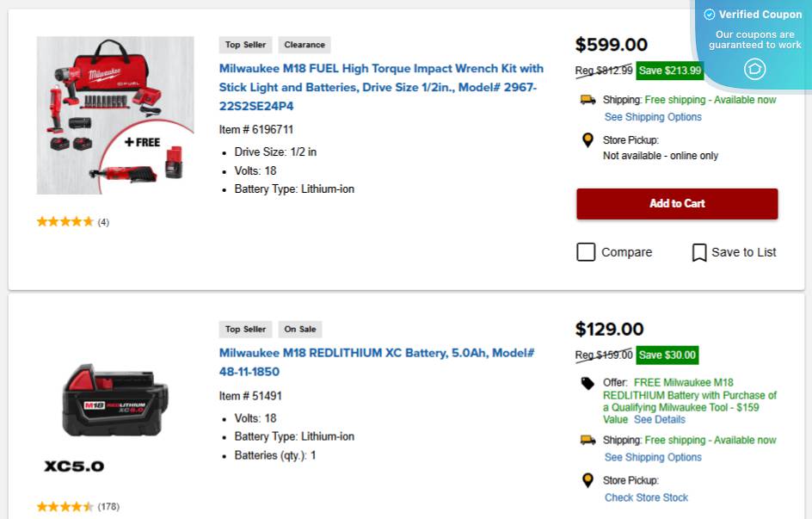Click the REDLITHIUM XC5.0 battery product image
The image size is (812, 519).
coord(115,403)
